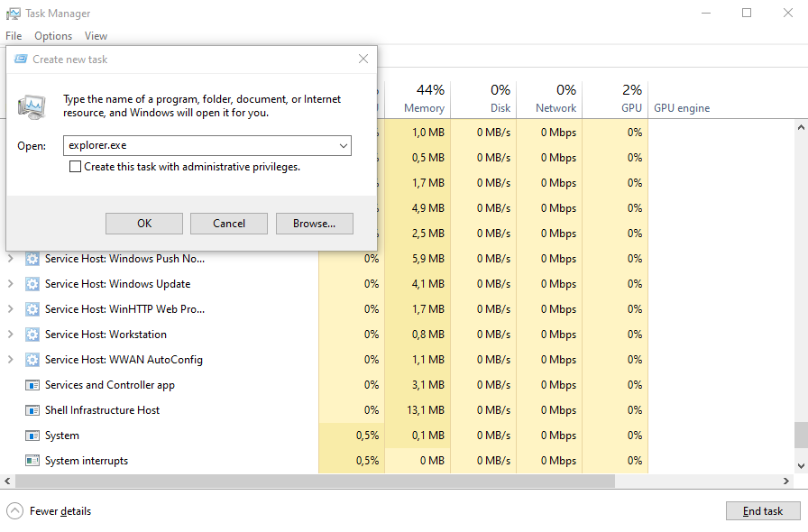This screenshot has width=808, height=532.
Task: Open the View menu
Action: [x=96, y=35]
